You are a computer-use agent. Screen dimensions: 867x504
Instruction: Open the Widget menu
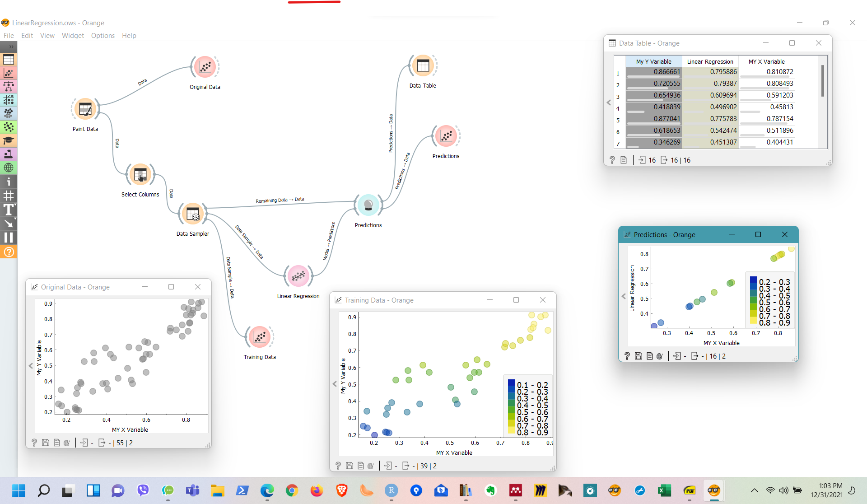coord(73,36)
